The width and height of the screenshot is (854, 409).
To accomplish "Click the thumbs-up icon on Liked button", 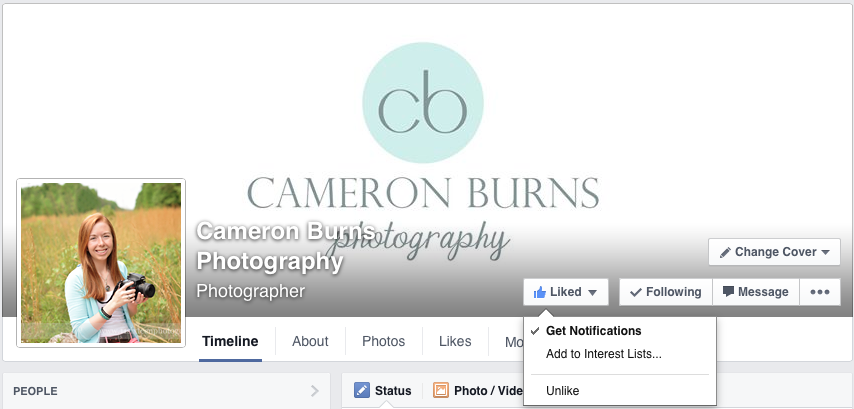I will pyautogui.click(x=540, y=292).
